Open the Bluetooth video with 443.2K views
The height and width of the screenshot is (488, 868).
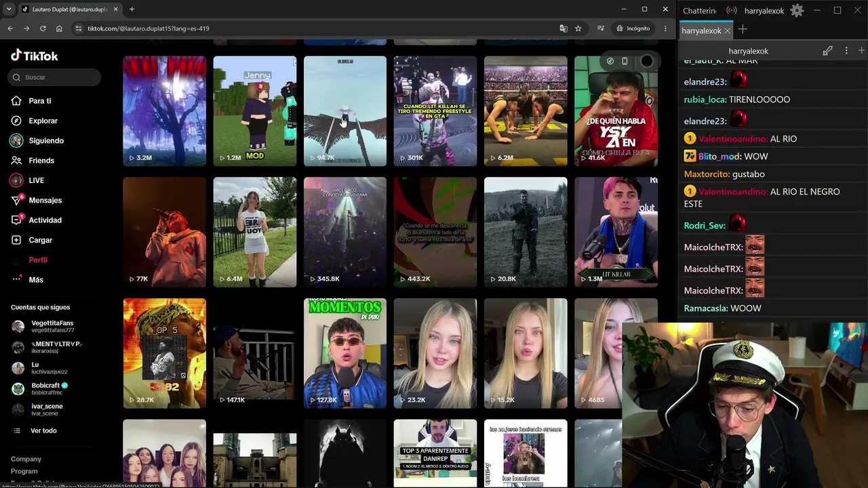435,232
